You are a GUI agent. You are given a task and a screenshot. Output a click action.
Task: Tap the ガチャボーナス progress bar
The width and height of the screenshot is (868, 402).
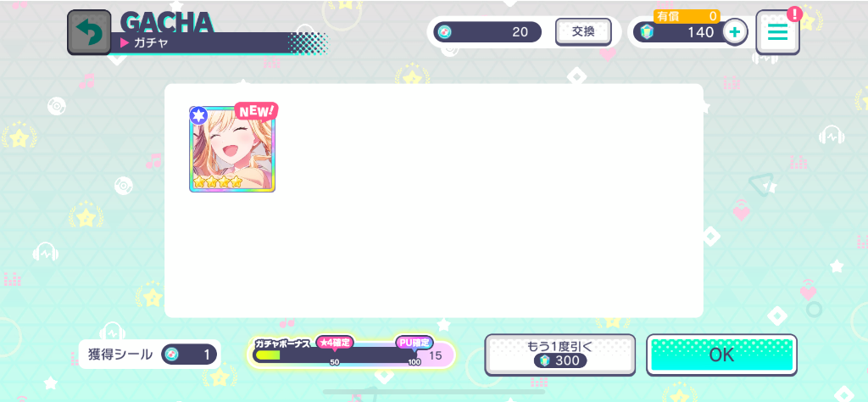pyautogui.click(x=337, y=355)
